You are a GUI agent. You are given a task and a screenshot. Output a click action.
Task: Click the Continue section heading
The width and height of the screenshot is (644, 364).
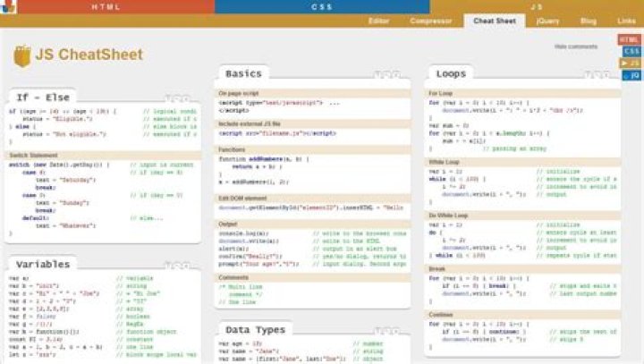[x=441, y=315]
